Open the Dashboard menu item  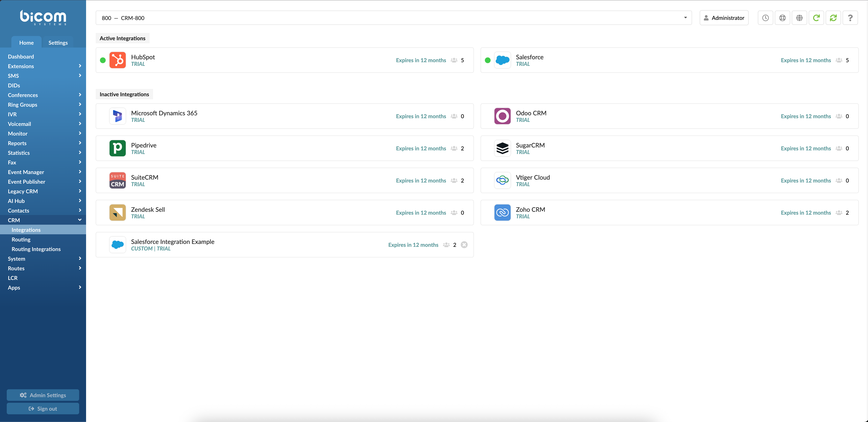[x=43, y=57]
